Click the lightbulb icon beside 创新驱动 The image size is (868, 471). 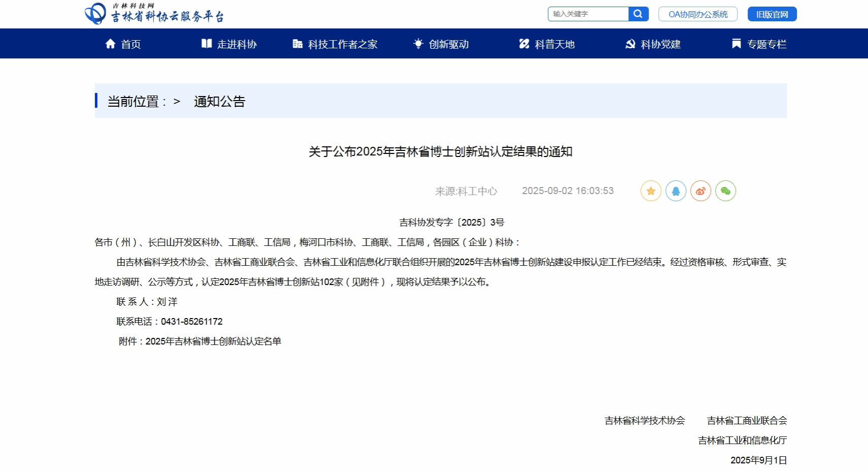pos(418,44)
